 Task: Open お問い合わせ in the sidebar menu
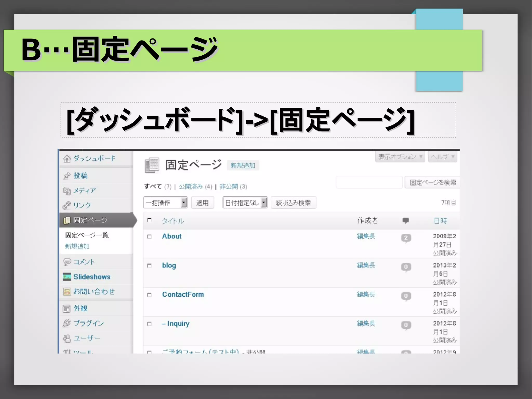(x=94, y=292)
